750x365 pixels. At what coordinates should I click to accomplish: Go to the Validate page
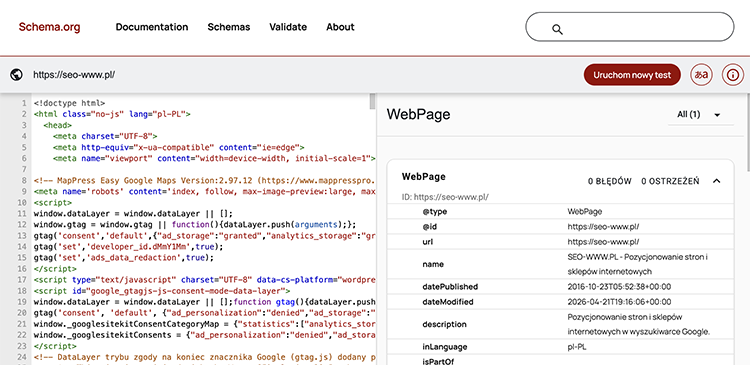click(288, 27)
